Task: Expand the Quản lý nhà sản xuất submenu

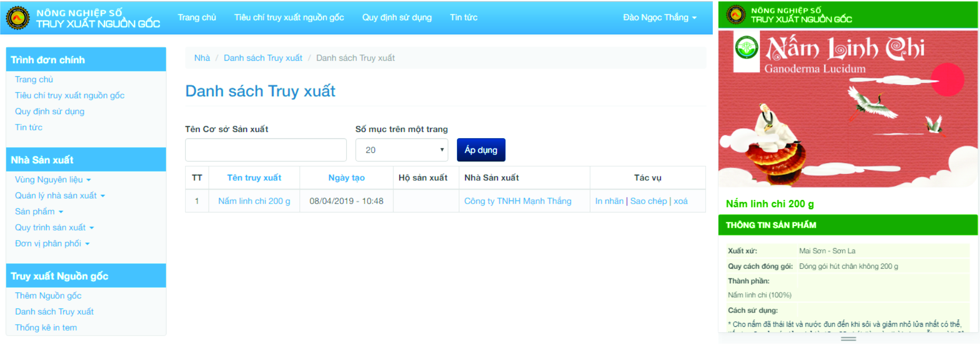Action: tap(60, 196)
